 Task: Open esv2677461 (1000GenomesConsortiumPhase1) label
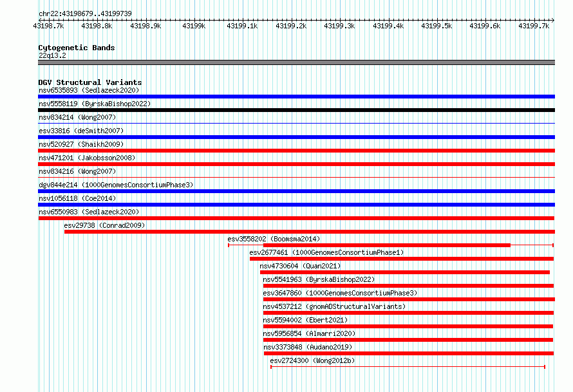[x=326, y=252]
